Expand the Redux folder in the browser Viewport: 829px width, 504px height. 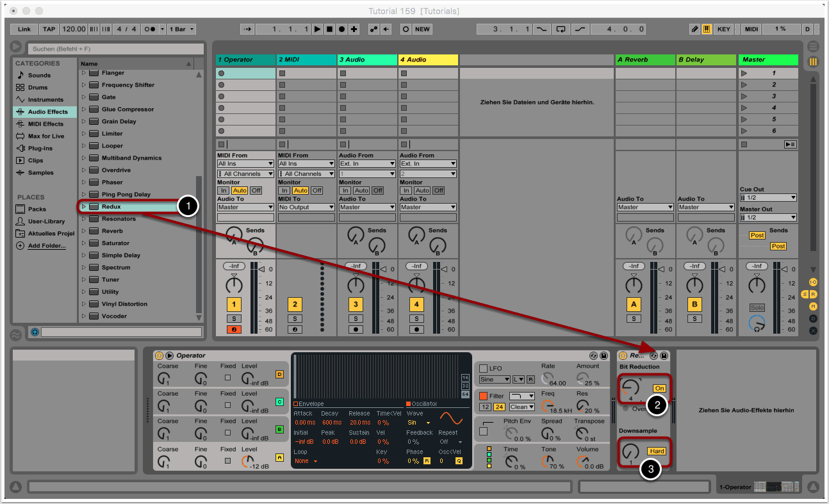83,207
